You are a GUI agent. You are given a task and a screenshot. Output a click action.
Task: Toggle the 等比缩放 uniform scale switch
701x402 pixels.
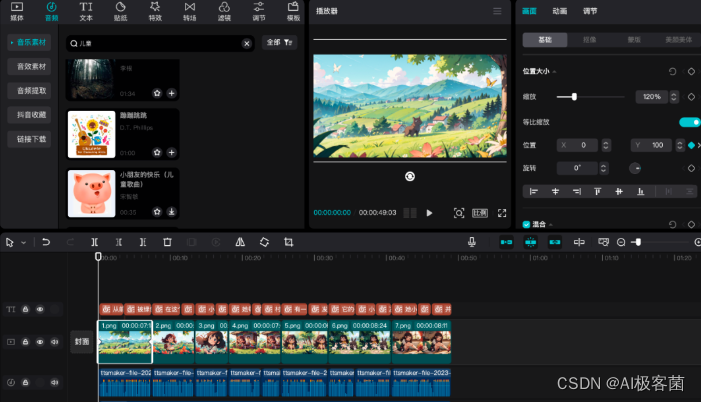[x=689, y=122]
